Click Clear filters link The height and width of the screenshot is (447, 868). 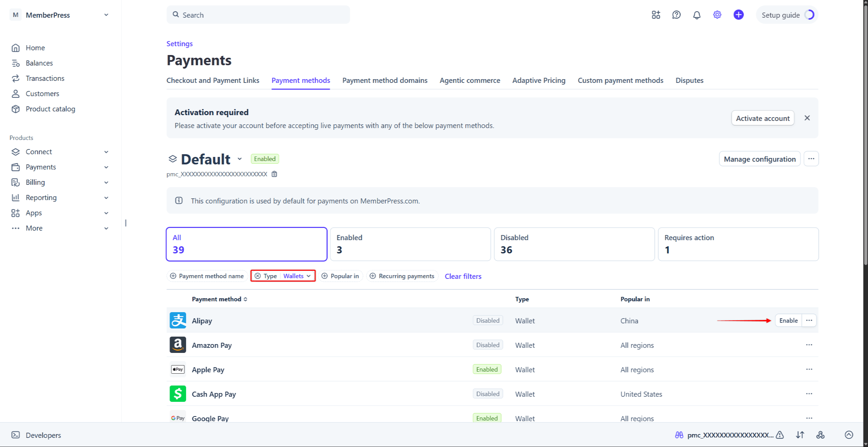463,276
